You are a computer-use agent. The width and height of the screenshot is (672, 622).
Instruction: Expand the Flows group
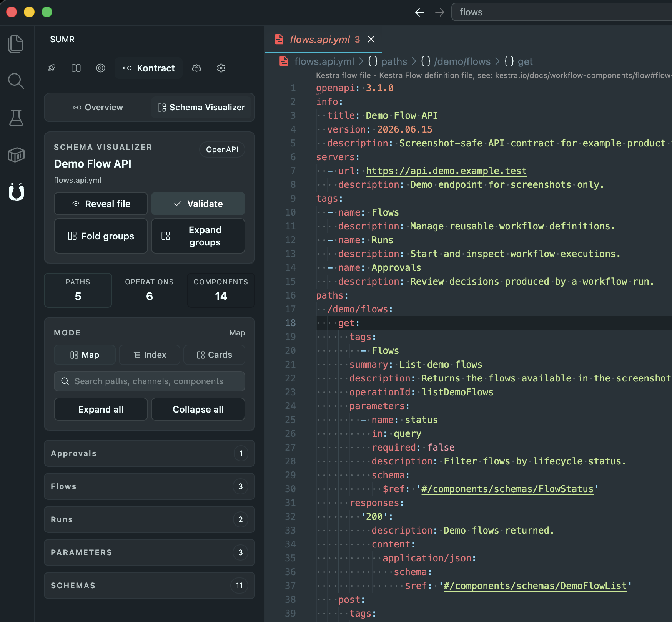[x=150, y=486]
